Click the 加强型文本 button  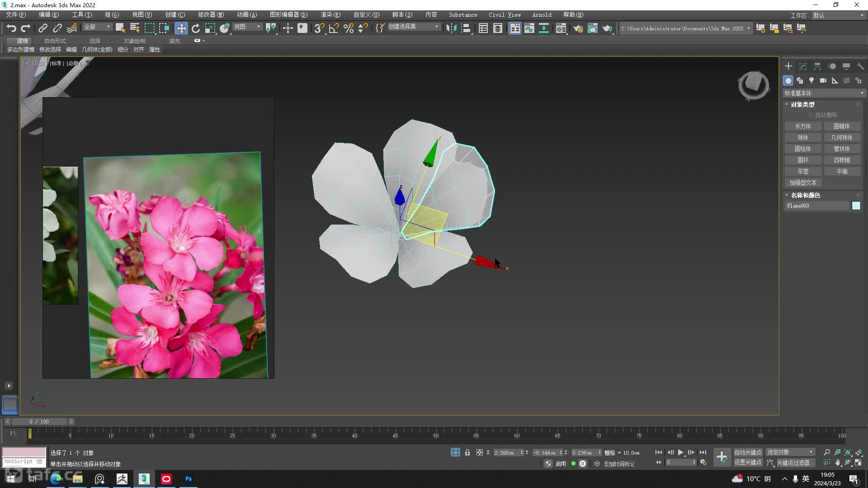pyautogui.click(x=803, y=183)
